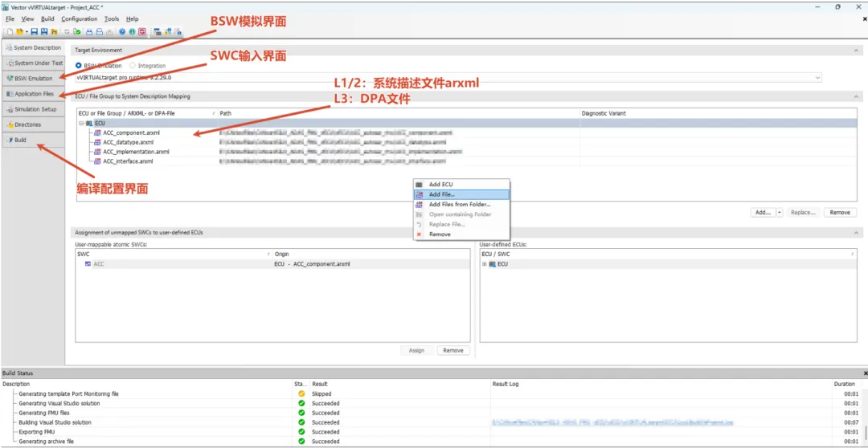
Task: Collapse the Target Environment section
Action: (857, 51)
